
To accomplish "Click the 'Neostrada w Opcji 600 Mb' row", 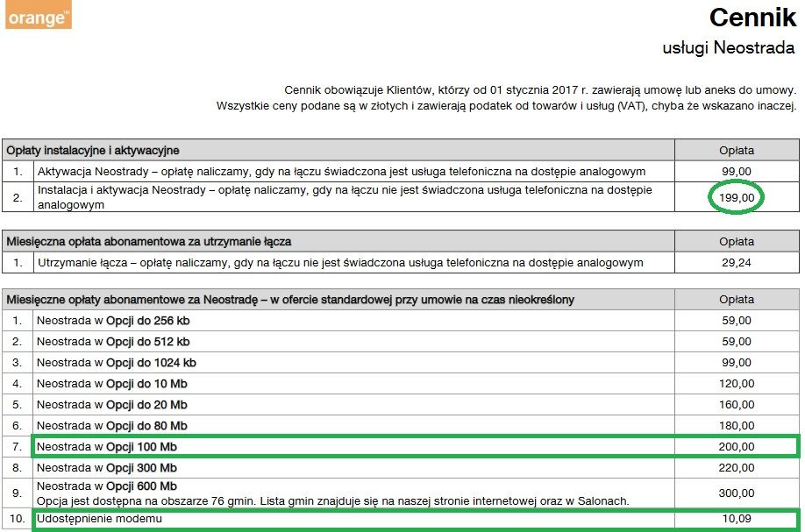I will click(x=106, y=486).
